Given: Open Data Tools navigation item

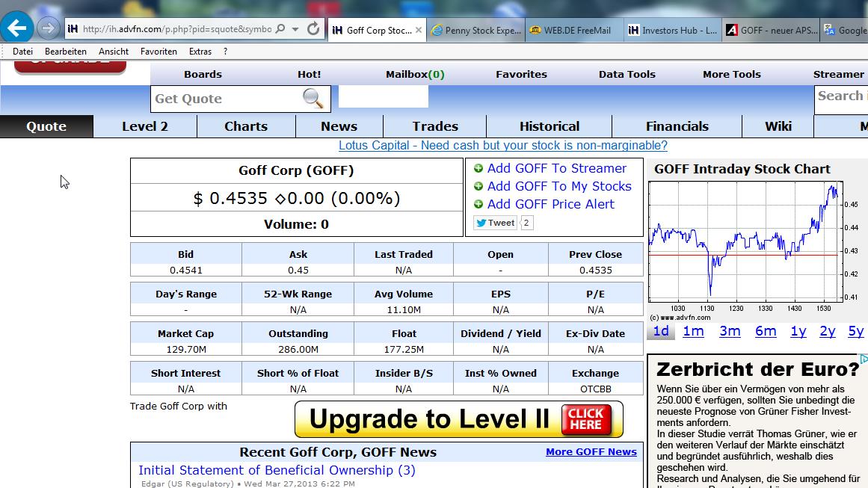Looking at the screenshot, I should click(627, 74).
